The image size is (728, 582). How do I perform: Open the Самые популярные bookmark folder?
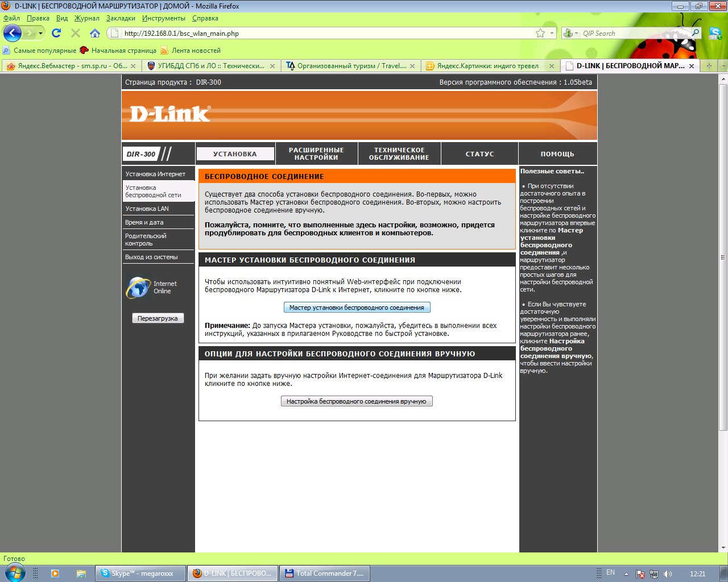[39, 50]
